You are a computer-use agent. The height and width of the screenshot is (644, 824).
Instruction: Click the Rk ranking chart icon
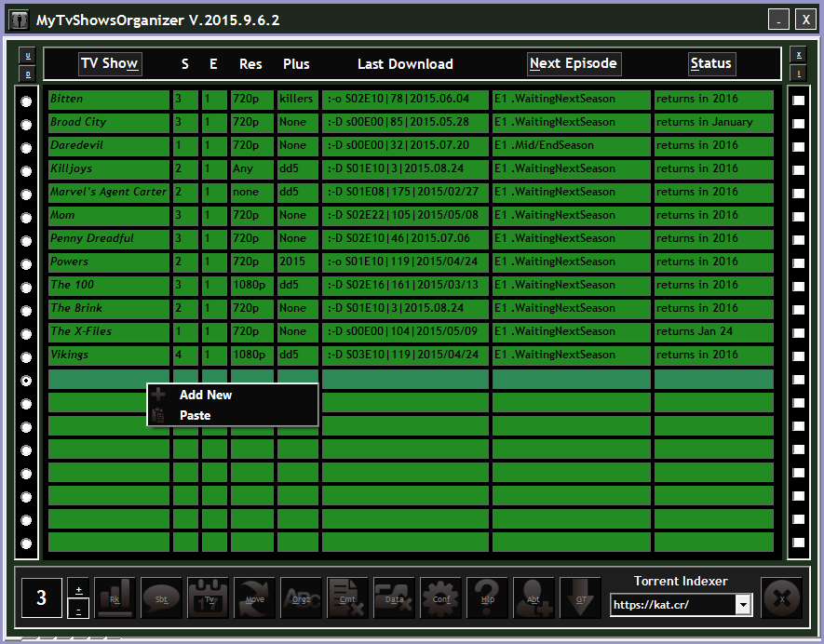[115, 597]
